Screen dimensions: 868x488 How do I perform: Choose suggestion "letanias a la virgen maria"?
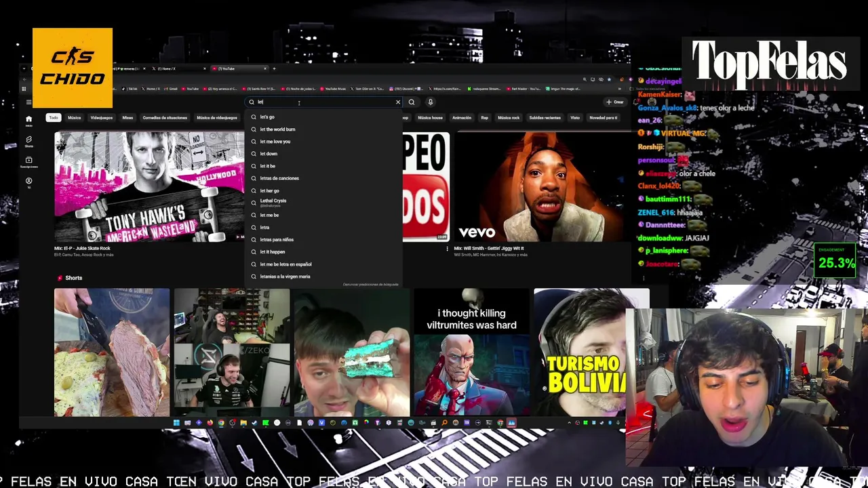click(x=324, y=277)
